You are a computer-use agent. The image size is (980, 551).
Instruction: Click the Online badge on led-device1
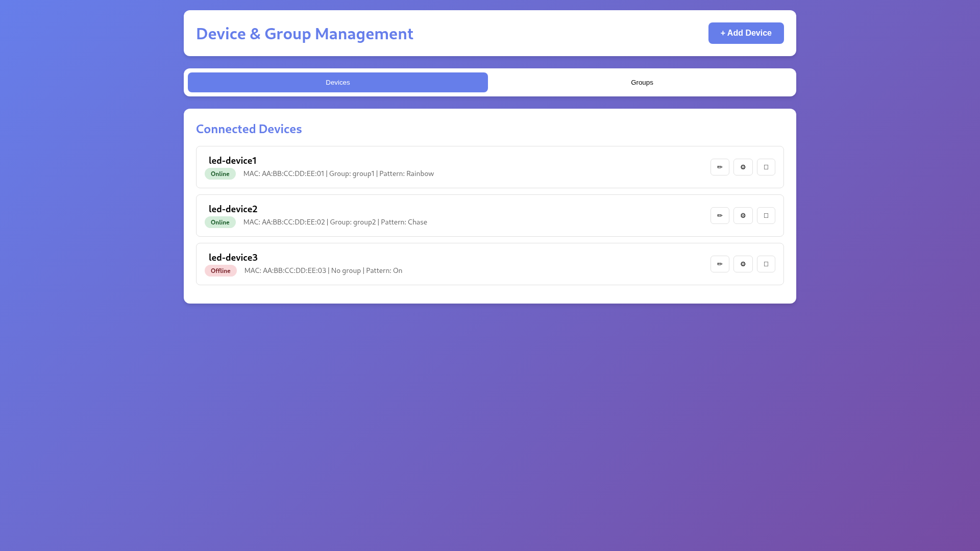point(220,173)
